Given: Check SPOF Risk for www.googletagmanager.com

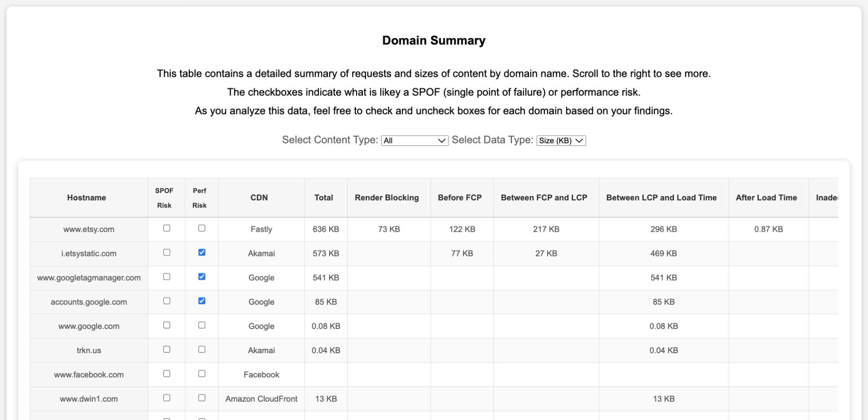Looking at the screenshot, I should (x=166, y=277).
